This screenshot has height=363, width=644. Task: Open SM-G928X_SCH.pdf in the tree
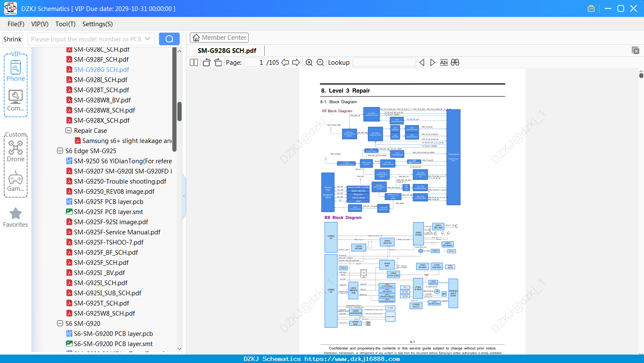click(102, 121)
